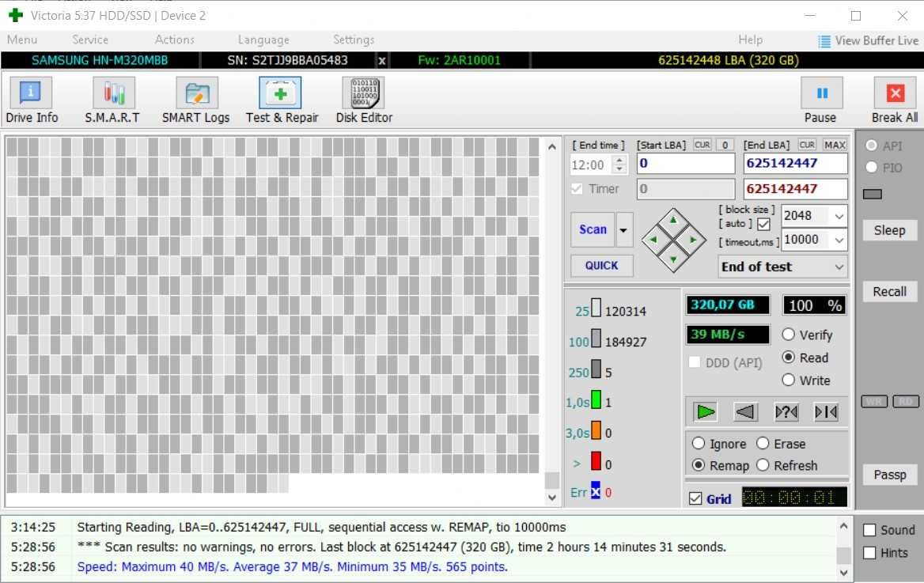Image resolution: width=924 pixels, height=583 pixels.
Task: Enable the Sound checkbox
Action: (x=869, y=530)
